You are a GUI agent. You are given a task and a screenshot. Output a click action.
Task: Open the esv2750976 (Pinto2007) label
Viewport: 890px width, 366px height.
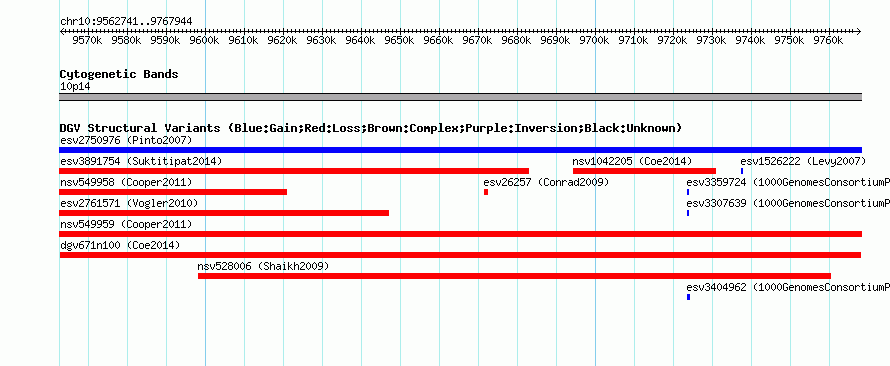(126, 140)
